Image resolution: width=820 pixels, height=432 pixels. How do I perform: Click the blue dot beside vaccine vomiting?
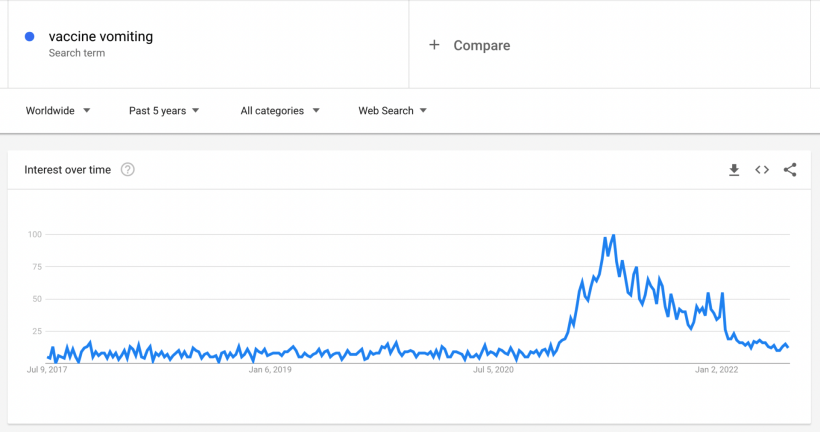pyautogui.click(x=30, y=37)
